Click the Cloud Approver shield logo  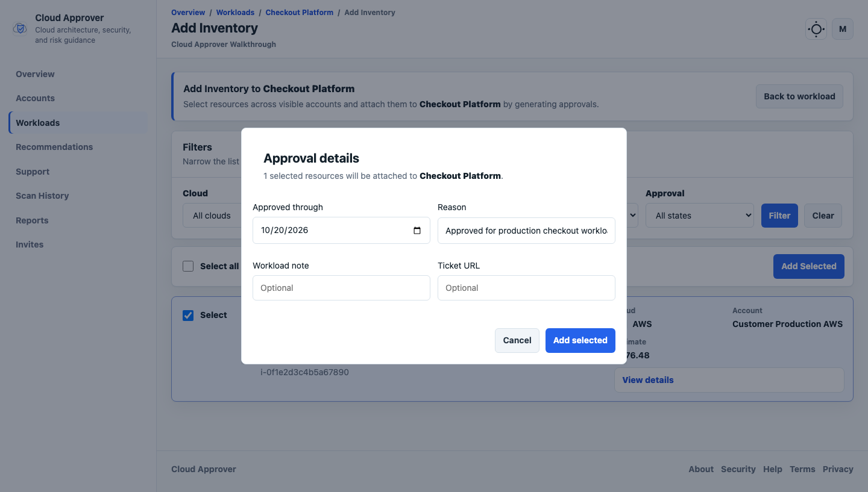tap(20, 28)
